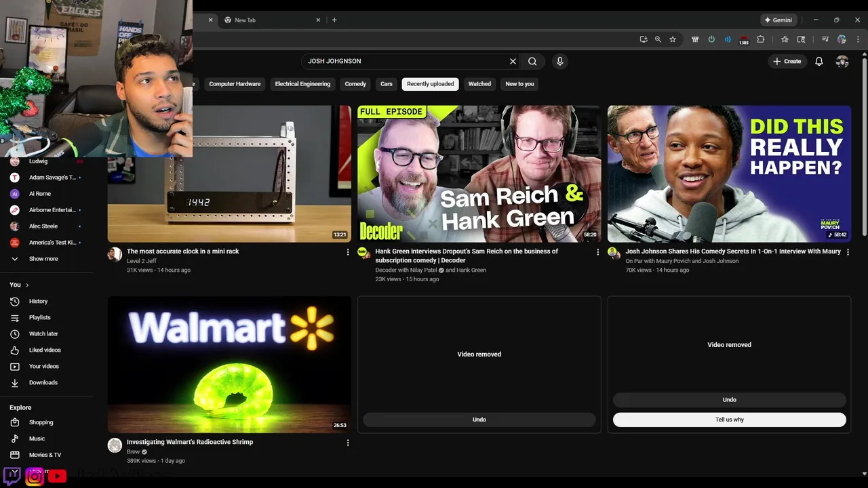
Task: Open the Sam Reich & Hank Green thumbnail
Action: coord(479,174)
